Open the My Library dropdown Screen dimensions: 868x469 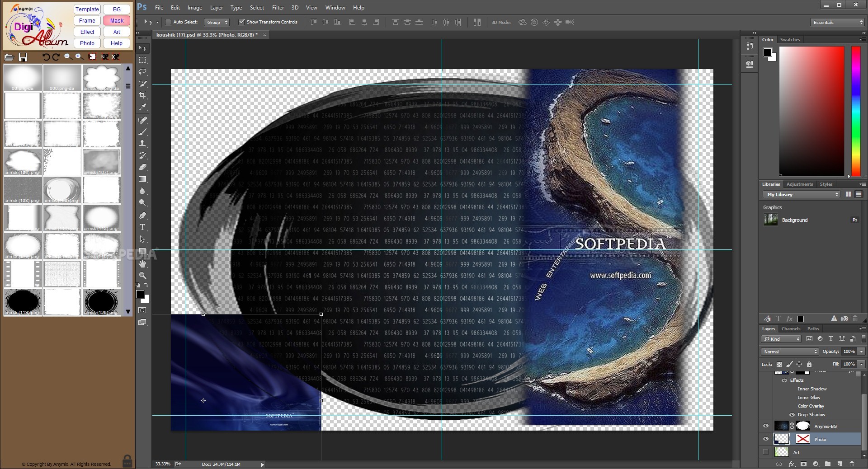point(802,194)
